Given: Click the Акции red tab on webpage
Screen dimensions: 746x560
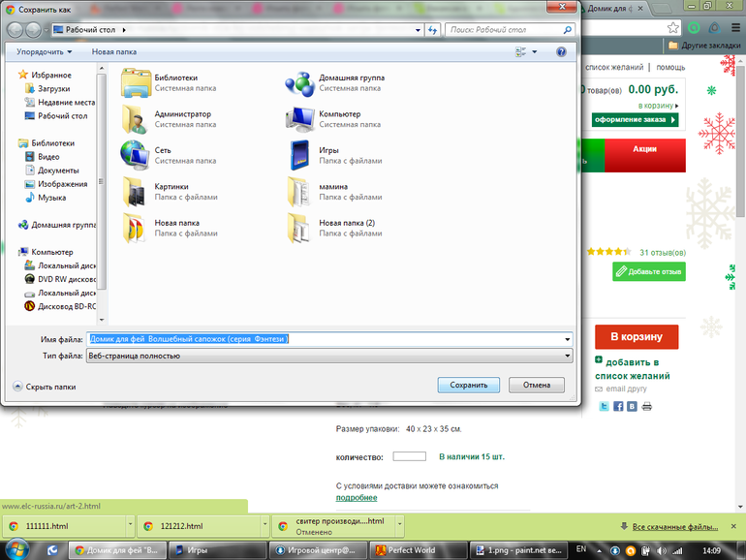Looking at the screenshot, I should (x=644, y=155).
